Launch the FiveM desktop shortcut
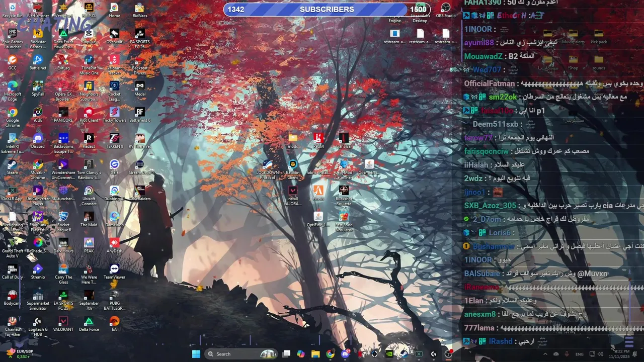Image resolution: width=644 pixels, height=362 pixels. coord(318,193)
